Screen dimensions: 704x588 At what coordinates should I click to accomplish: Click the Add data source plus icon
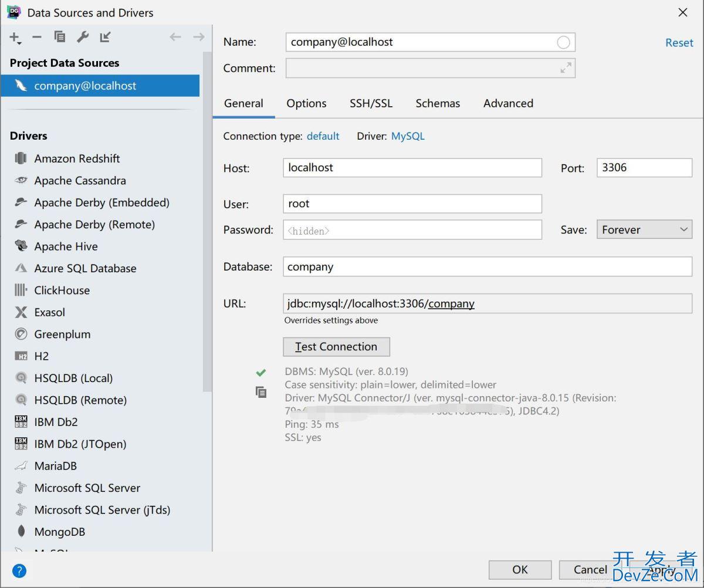[x=15, y=38]
